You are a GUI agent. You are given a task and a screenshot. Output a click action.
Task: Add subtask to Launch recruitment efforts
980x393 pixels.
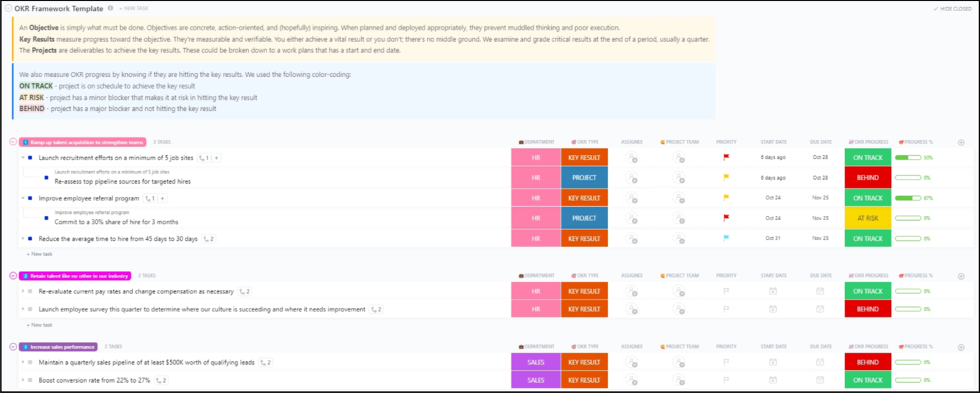[x=216, y=158]
